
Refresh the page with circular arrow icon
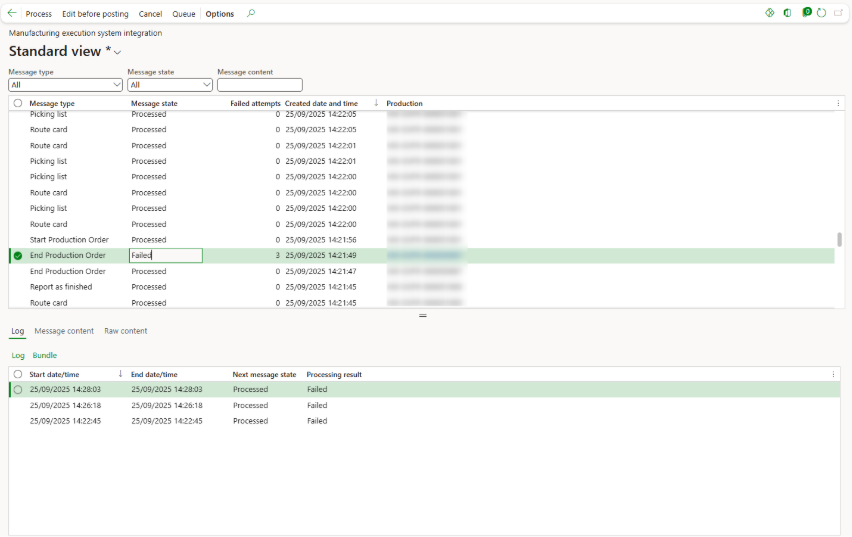[821, 13]
